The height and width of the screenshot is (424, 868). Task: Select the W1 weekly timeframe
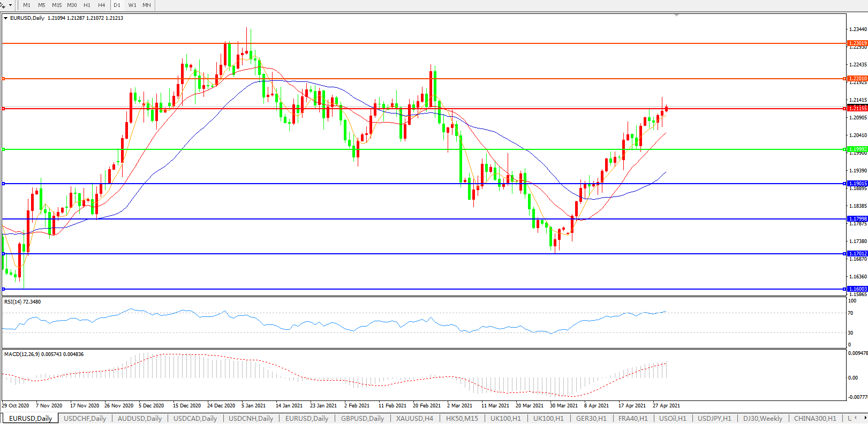click(x=132, y=5)
